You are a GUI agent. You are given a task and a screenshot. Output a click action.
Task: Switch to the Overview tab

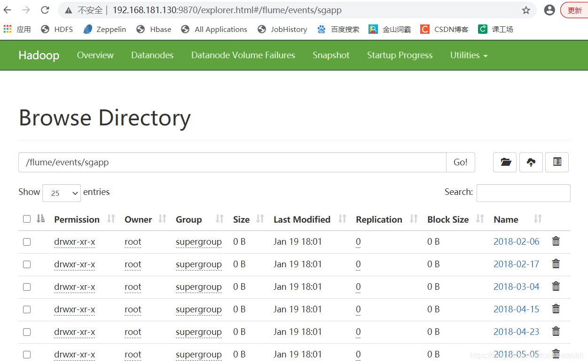coord(95,55)
